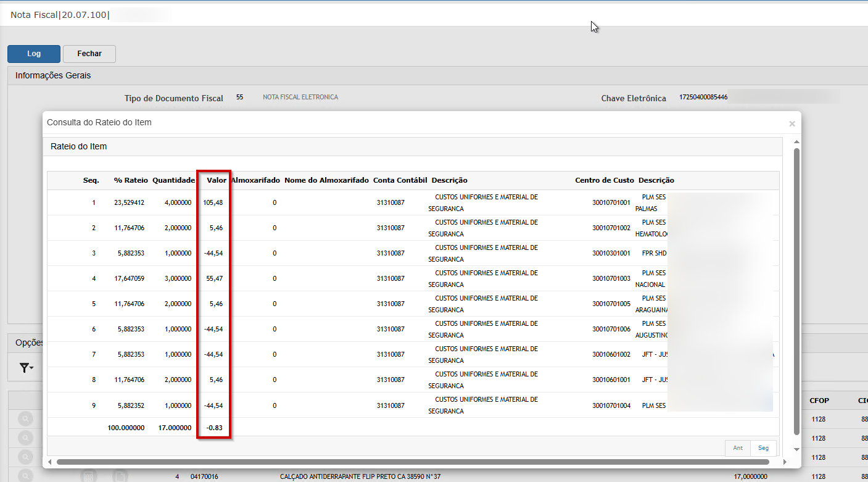Go to previous page with Ant button
This screenshot has height=482, width=868.
pos(738,448)
